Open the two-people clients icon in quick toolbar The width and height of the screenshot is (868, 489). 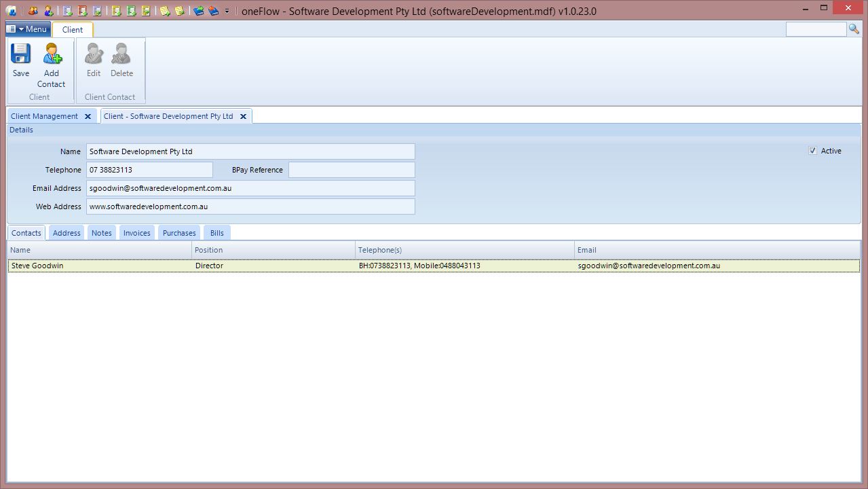33,11
